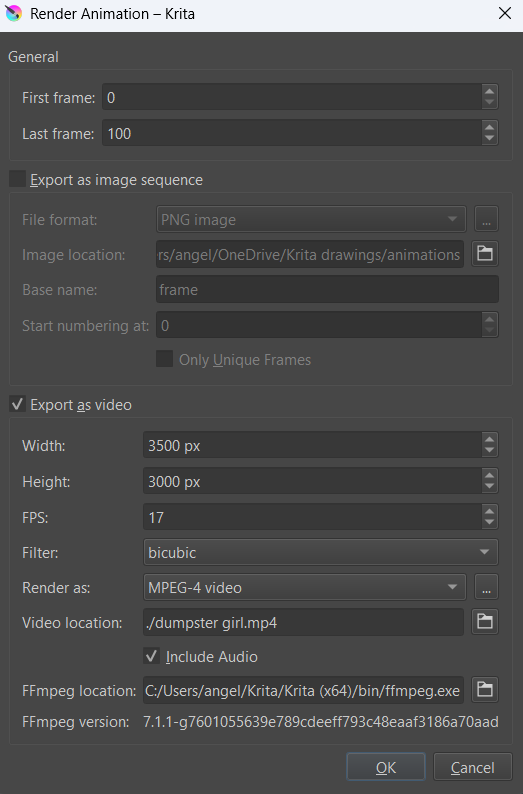The width and height of the screenshot is (523, 794).
Task: Decrease FPS value
Action: point(489,523)
